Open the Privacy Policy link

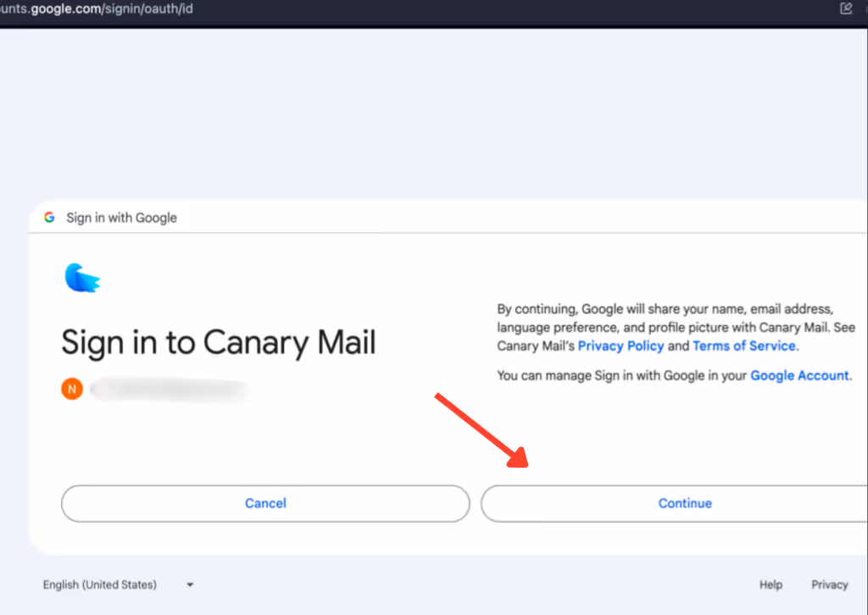click(620, 346)
